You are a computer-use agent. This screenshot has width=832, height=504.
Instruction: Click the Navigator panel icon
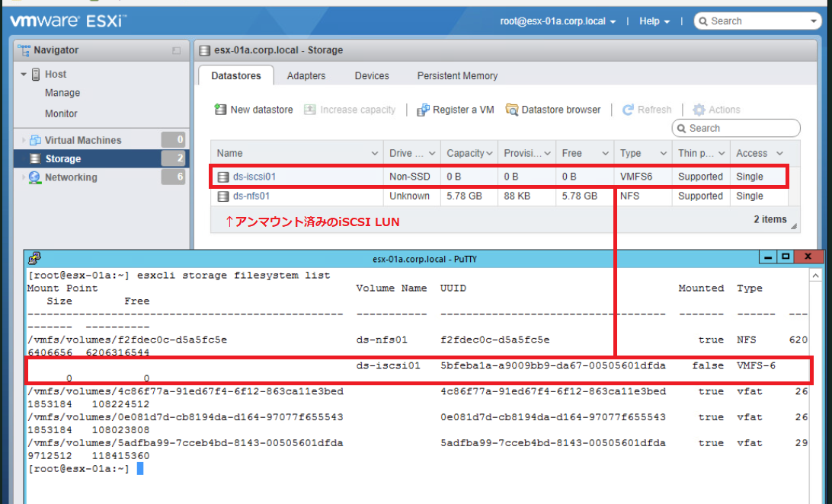(x=24, y=50)
